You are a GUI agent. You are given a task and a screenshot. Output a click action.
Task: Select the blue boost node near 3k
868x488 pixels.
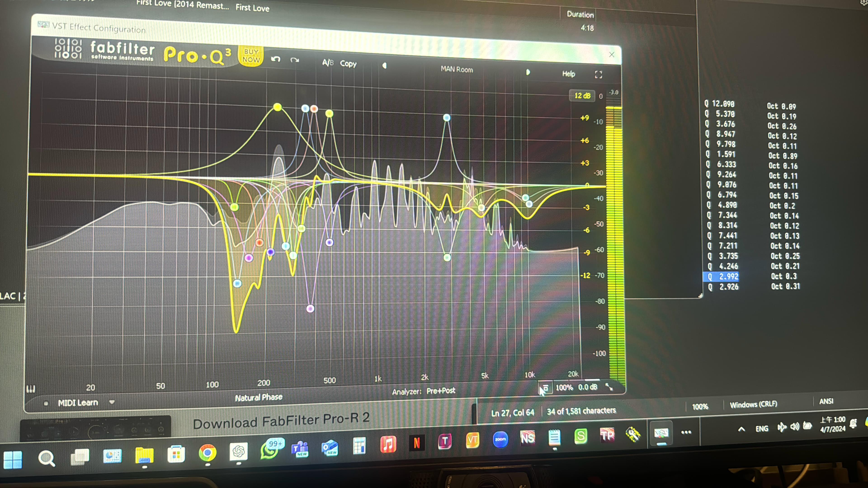446,117
